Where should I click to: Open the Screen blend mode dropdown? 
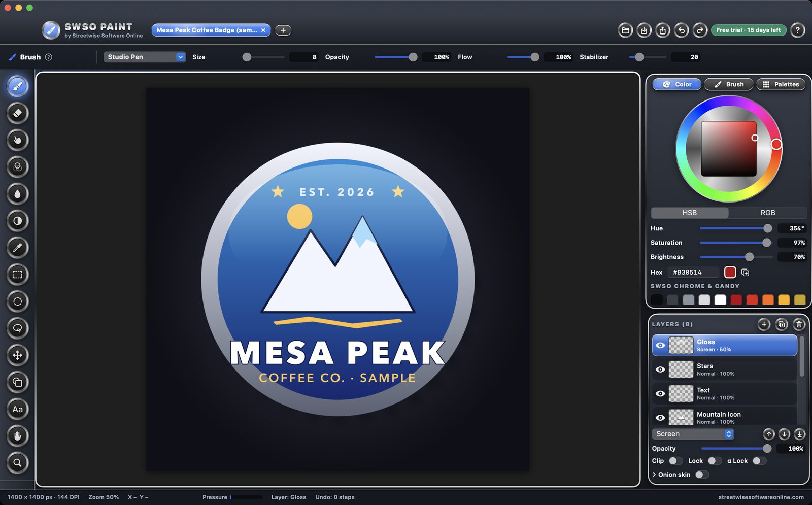click(693, 434)
